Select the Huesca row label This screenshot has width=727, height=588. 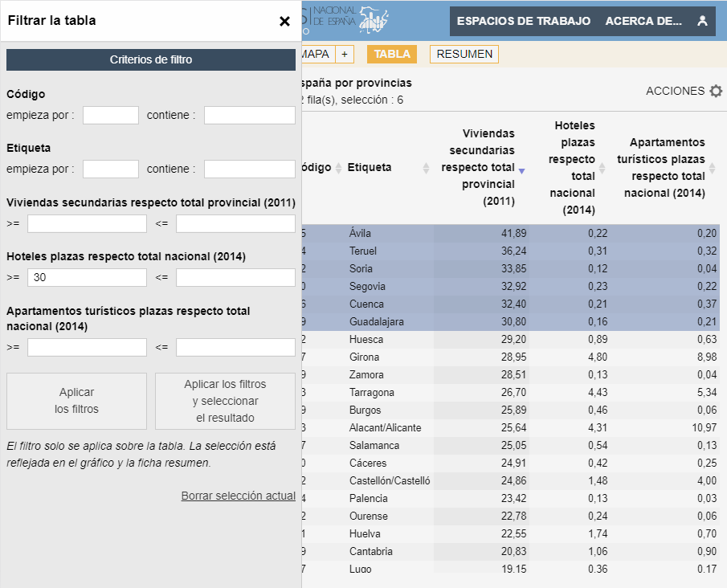click(x=366, y=339)
